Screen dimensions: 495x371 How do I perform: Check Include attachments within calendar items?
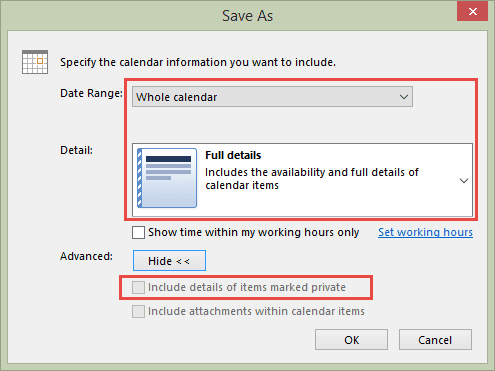138,311
